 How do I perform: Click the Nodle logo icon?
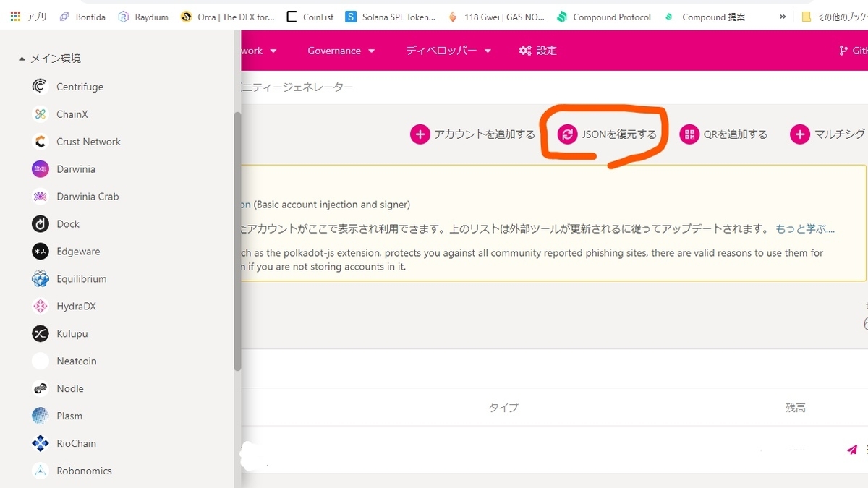[41, 389]
